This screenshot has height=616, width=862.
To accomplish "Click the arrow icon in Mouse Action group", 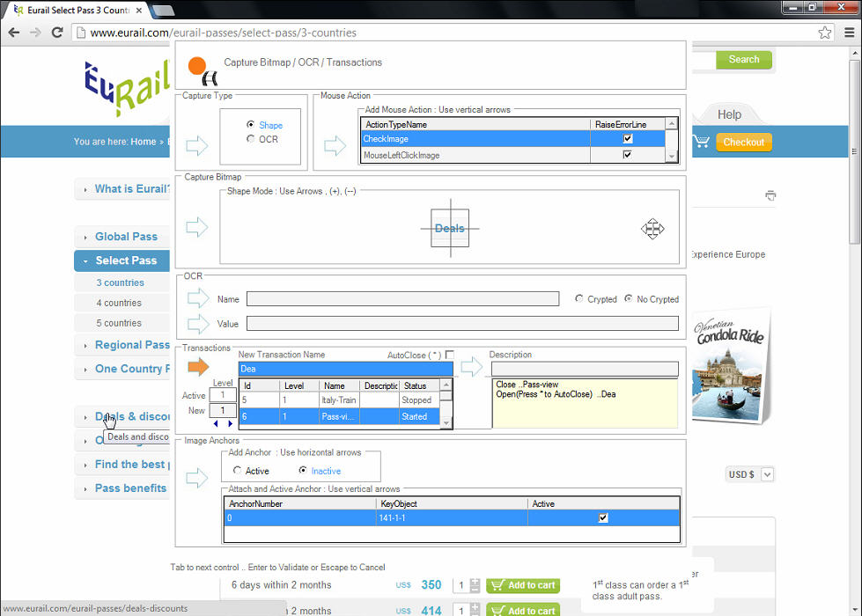I will point(335,145).
